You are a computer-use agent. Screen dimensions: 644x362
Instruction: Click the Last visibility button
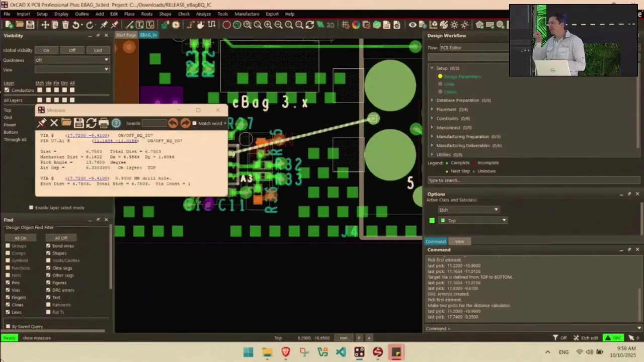pos(98,50)
